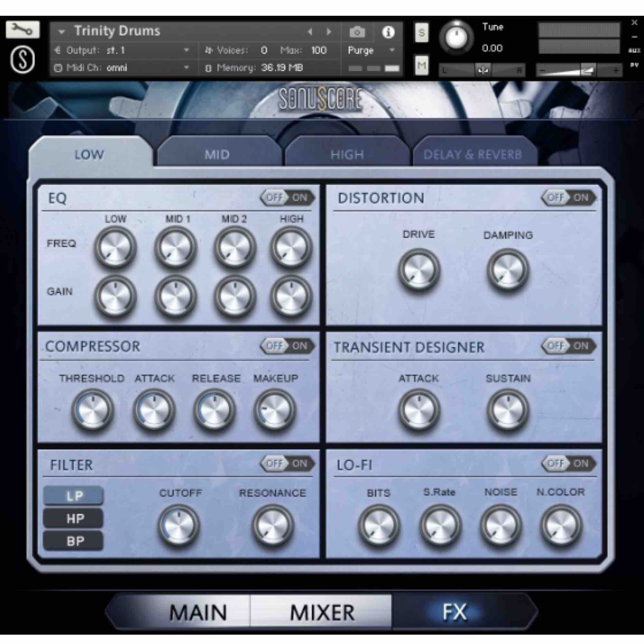Click the Transient Designer SUSTAIN knob

(508, 410)
